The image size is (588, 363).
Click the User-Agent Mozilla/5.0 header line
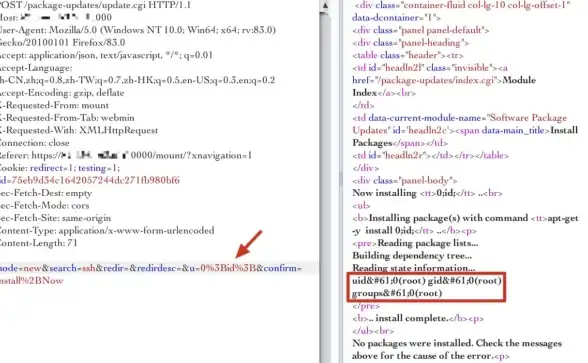[138, 30]
